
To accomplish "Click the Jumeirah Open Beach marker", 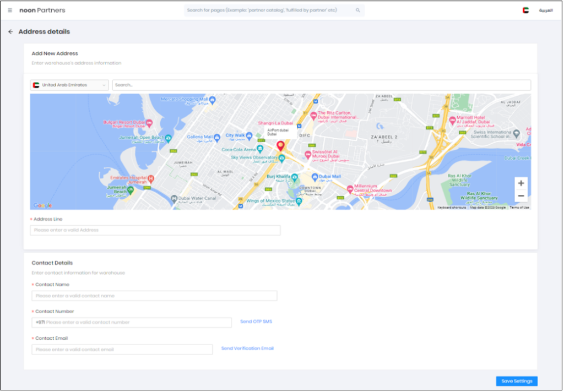I will click(169, 138).
